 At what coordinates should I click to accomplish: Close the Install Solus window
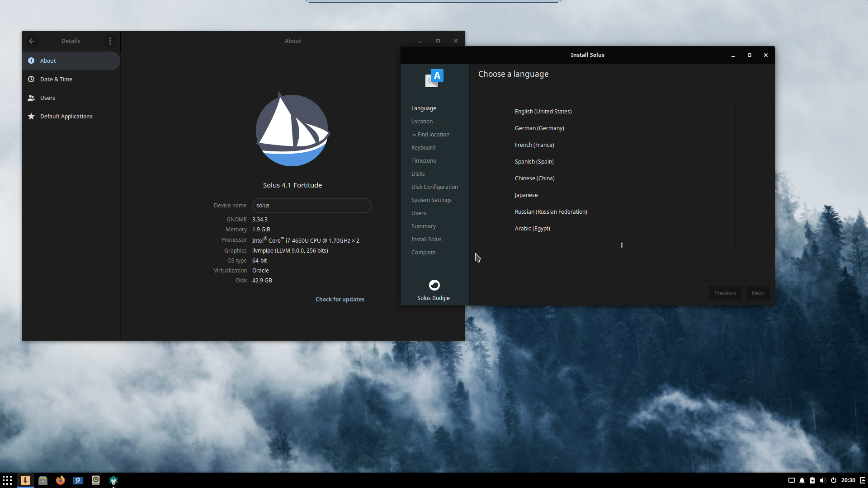[x=766, y=55]
